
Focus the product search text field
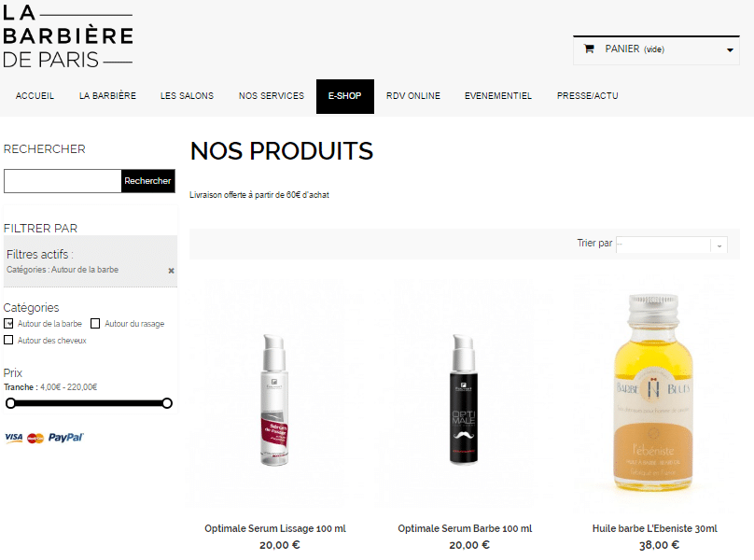(x=63, y=181)
